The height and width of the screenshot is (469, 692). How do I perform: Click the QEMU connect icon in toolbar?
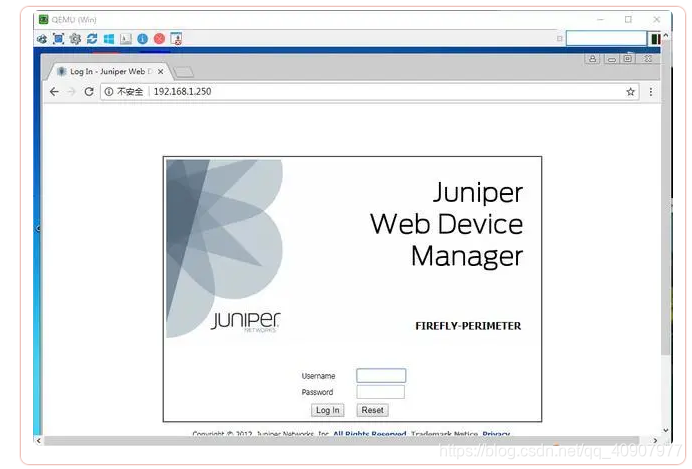pos(42,39)
